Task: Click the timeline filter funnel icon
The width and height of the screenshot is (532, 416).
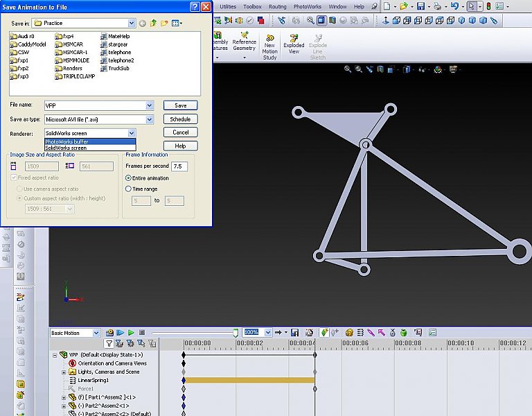Action: (x=109, y=343)
